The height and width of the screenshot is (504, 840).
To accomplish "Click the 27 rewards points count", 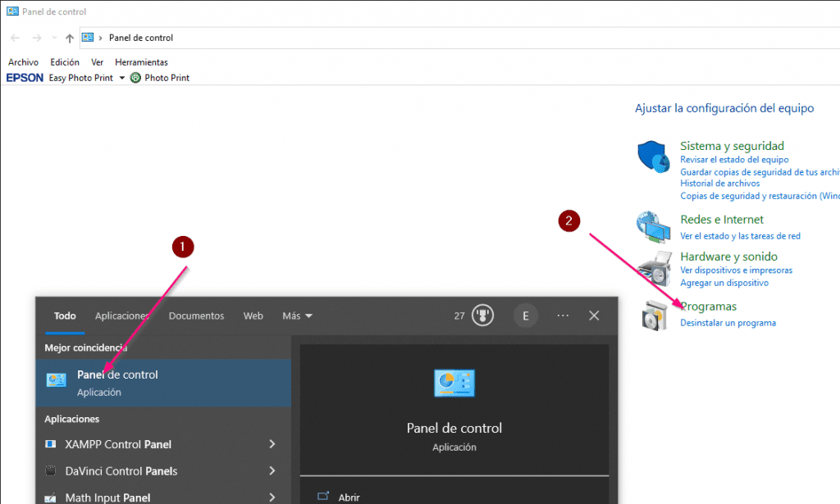I will [x=459, y=316].
